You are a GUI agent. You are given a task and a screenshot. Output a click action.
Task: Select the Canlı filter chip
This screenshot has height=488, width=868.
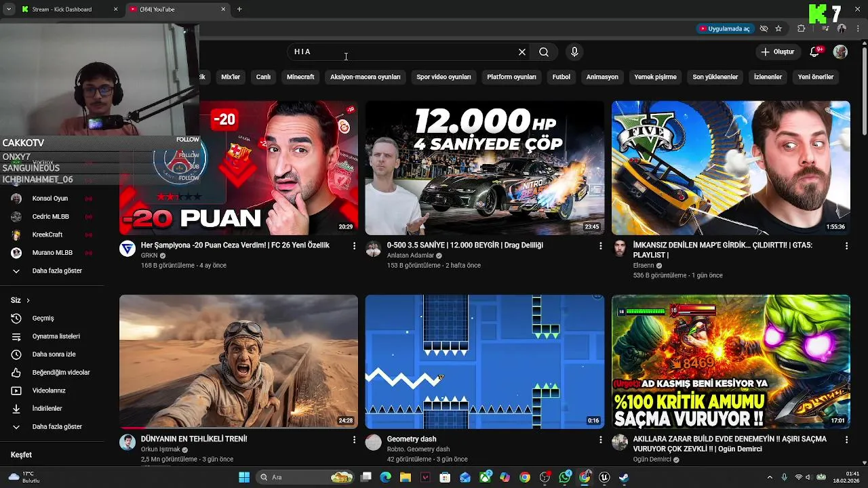[x=263, y=77]
